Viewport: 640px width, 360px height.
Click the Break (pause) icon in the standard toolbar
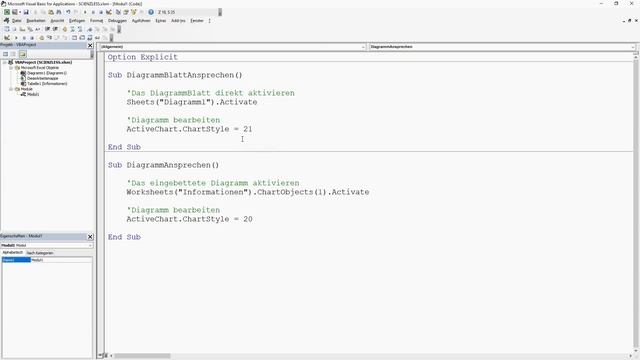[93, 12]
